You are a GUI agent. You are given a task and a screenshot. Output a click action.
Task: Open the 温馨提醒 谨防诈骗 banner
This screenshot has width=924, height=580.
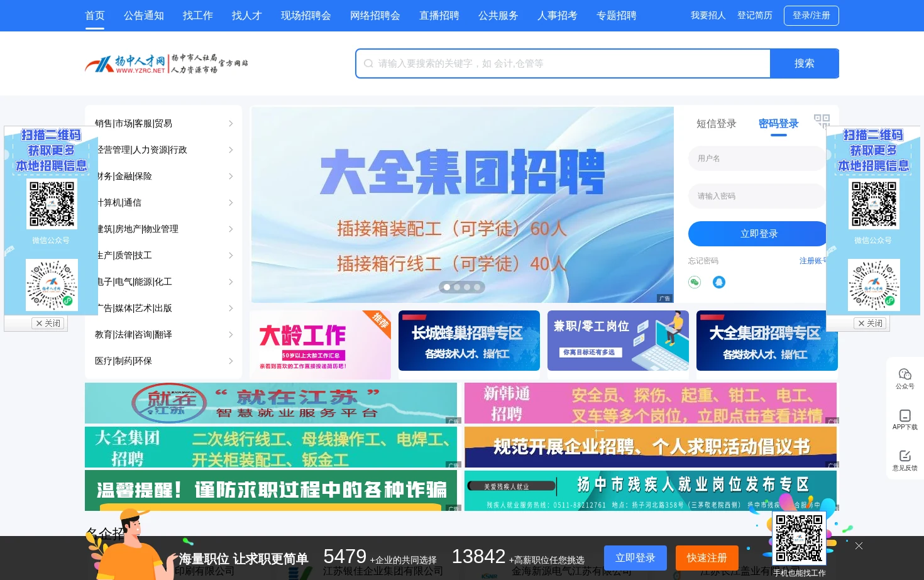(x=271, y=491)
